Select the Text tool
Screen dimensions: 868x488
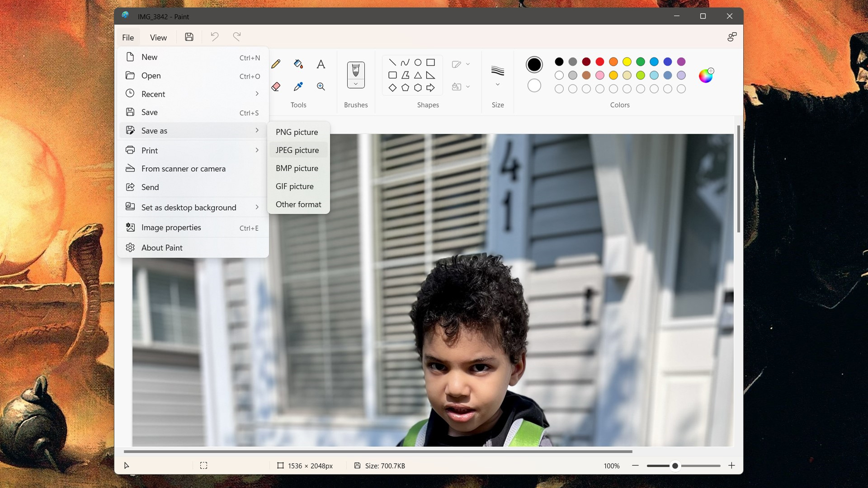click(321, 64)
